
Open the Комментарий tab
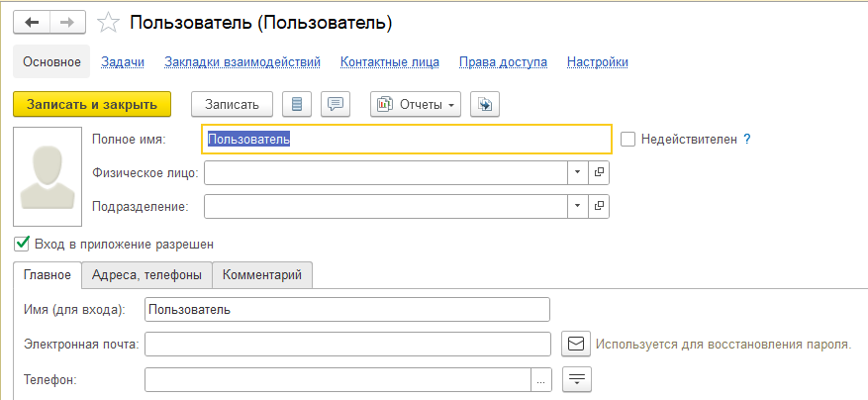262,275
